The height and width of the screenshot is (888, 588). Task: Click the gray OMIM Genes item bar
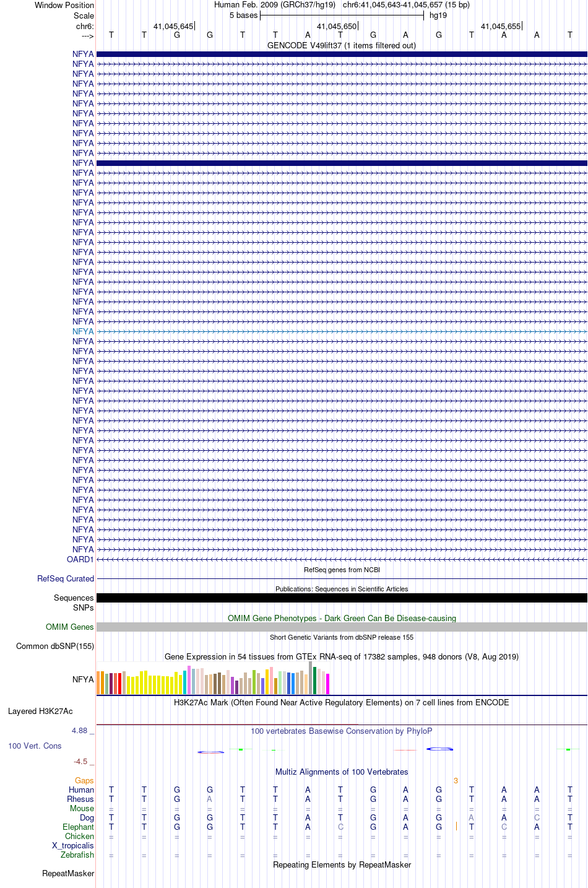(x=342, y=627)
